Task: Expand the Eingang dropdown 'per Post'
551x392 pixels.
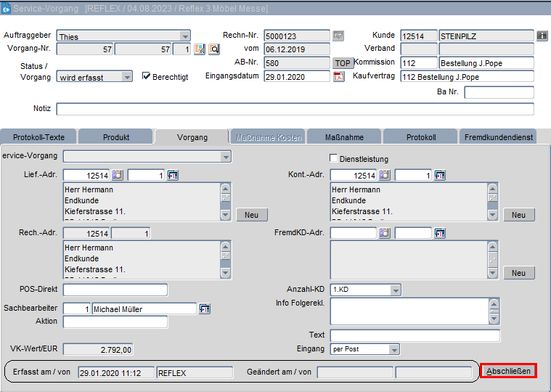Action: tap(395, 349)
